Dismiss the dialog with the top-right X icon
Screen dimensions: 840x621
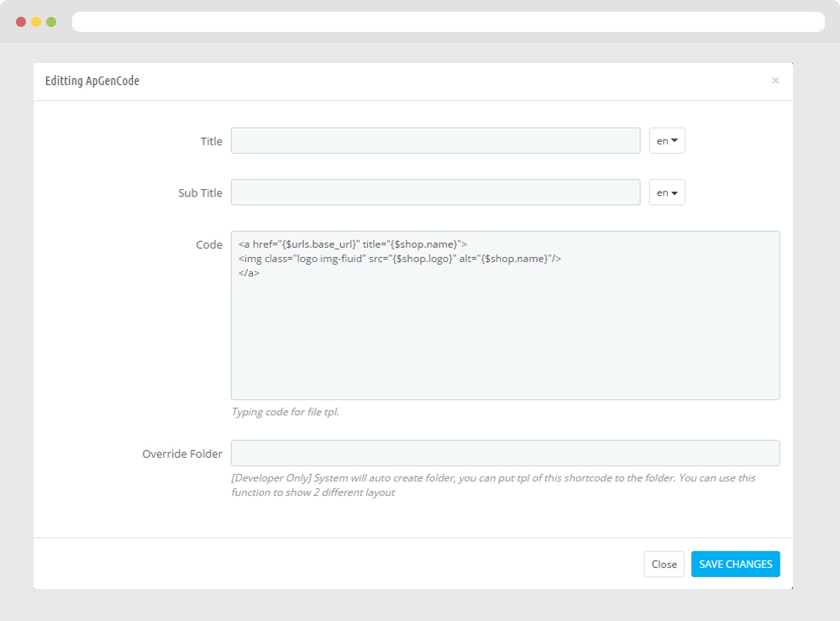click(x=774, y=81)
